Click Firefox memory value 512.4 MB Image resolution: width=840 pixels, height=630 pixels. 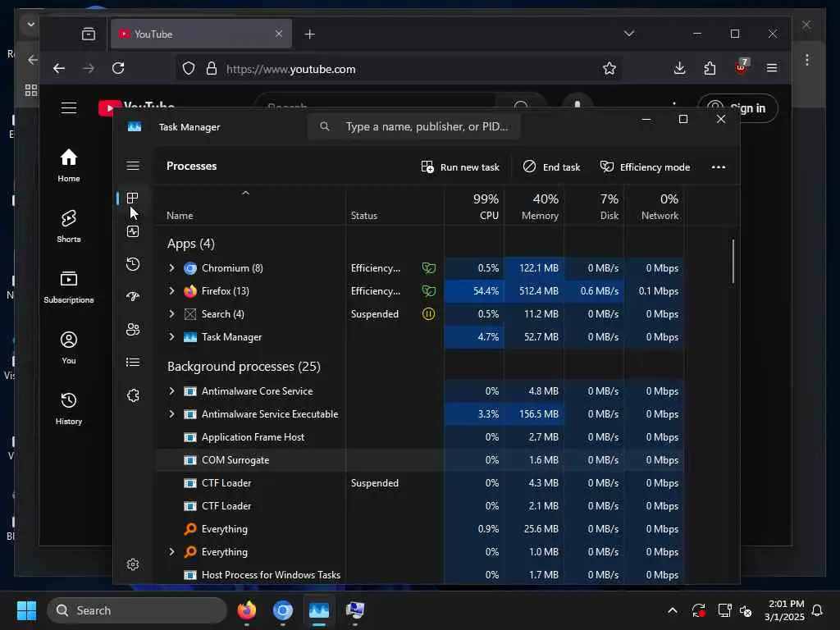click(x=538, y=291)
